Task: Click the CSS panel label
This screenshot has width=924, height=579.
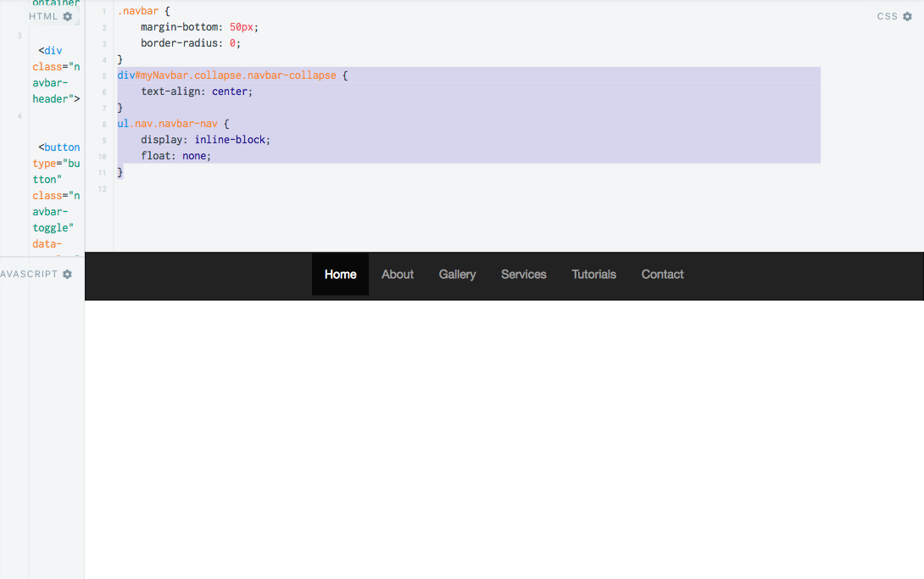Action: pos(887,16)
